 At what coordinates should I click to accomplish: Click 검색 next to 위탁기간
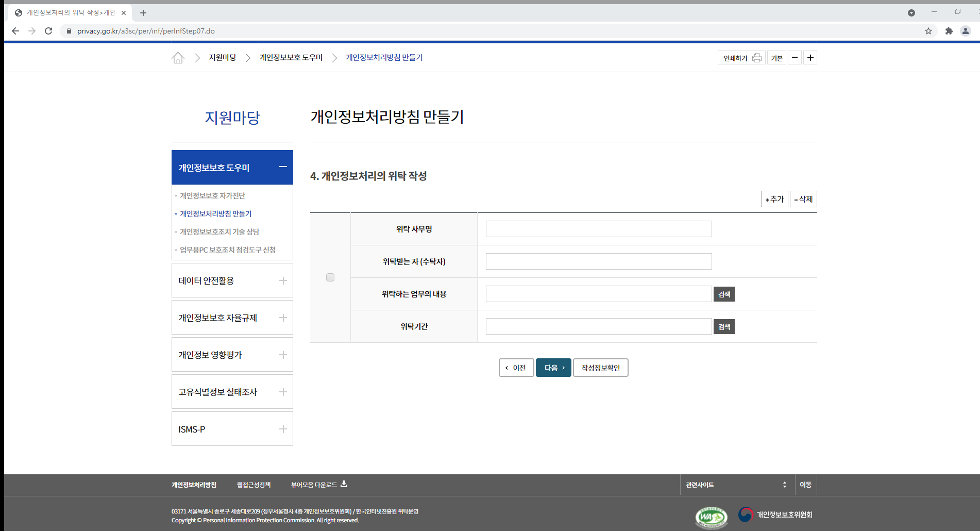724,326
